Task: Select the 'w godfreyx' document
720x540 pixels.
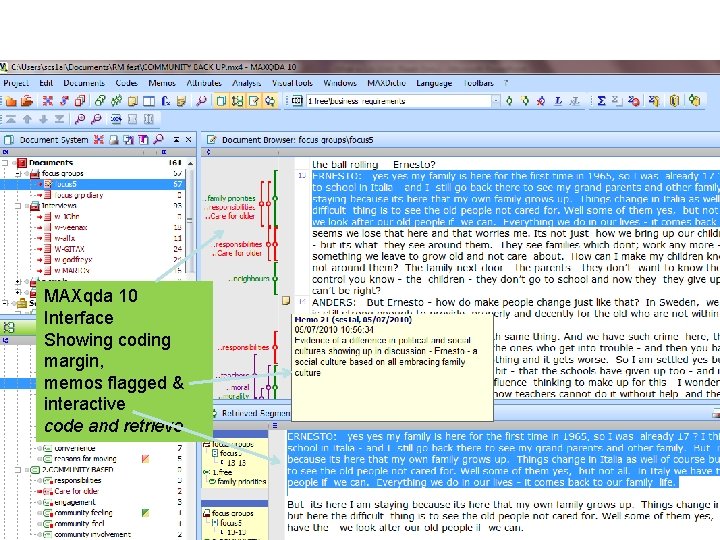Action: (73, 259)
